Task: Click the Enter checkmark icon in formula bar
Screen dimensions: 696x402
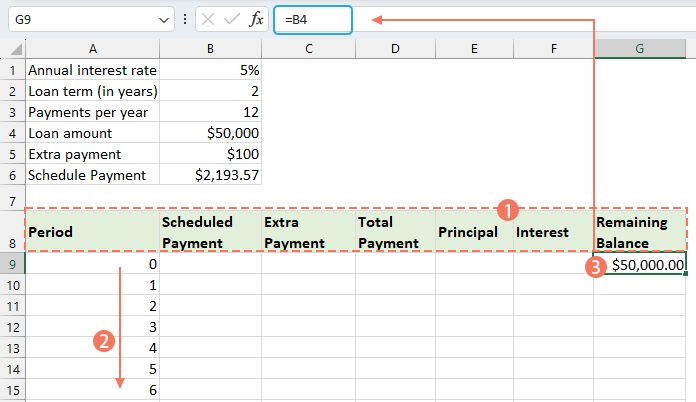Action: (232, 19)
